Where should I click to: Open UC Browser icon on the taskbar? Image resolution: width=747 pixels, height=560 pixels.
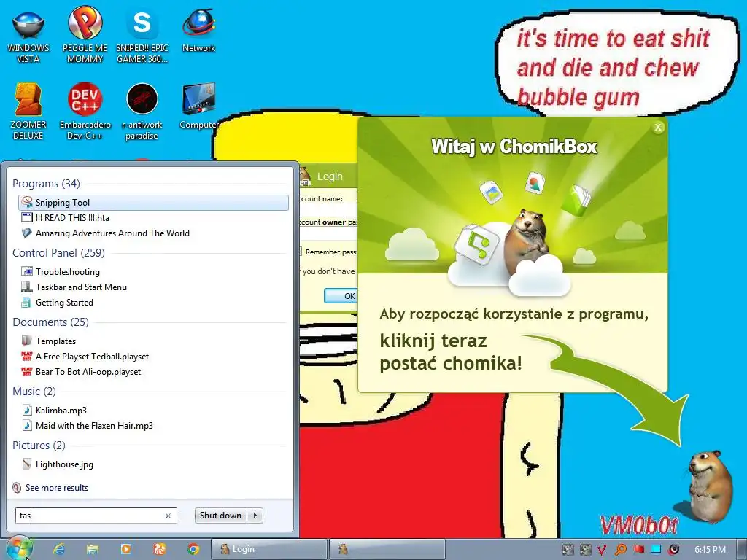click(160, 549)
